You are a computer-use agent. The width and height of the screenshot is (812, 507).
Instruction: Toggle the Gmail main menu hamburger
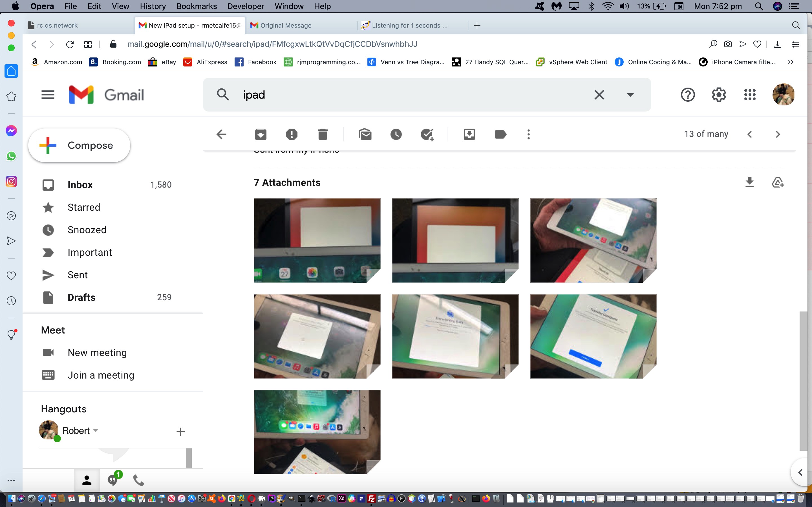48,95
